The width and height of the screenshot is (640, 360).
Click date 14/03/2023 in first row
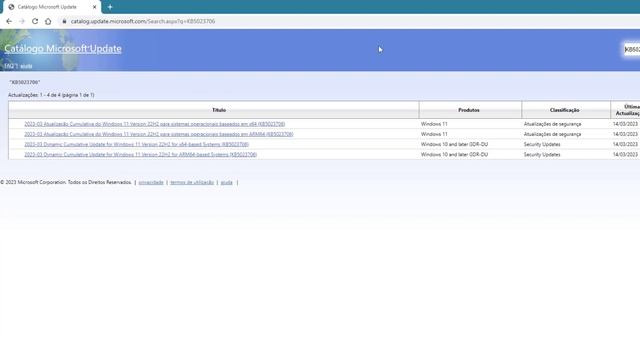coord(625,124)
